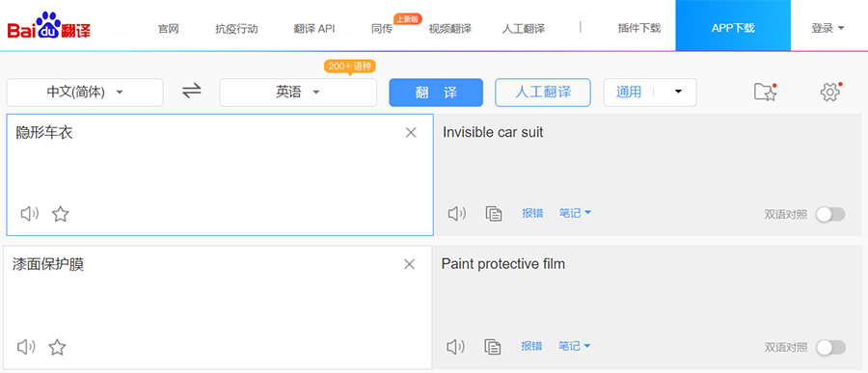
Task: Clear the 漆面保护膜 input text
Action: coord(409,264)
